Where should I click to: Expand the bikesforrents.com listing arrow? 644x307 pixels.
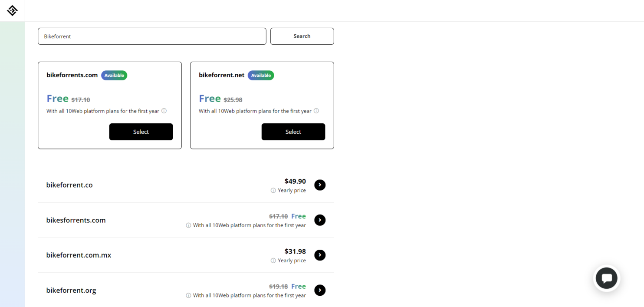click(x=320, y=220)
